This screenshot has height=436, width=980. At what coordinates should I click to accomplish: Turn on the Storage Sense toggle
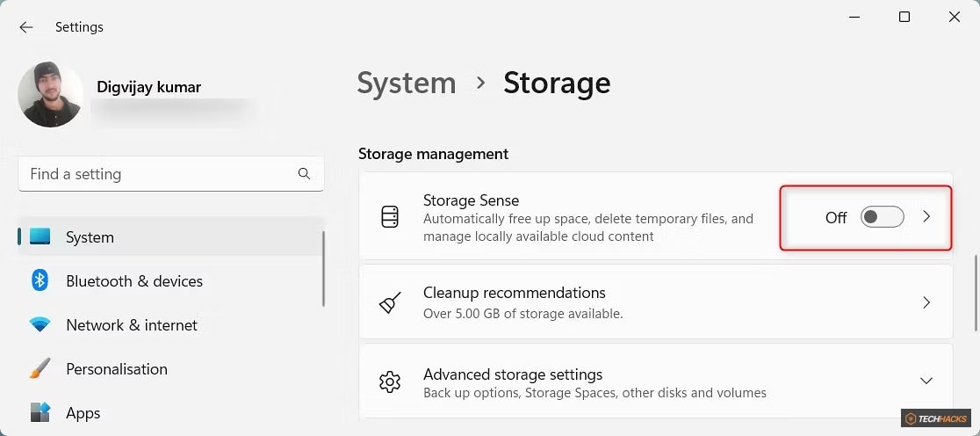tap(882, 217)
